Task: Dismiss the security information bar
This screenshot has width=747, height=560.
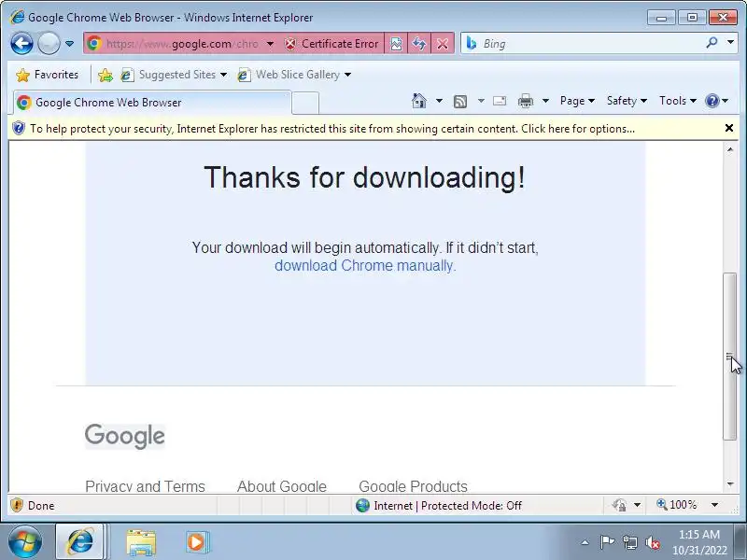Action: (x=729, y=128)
